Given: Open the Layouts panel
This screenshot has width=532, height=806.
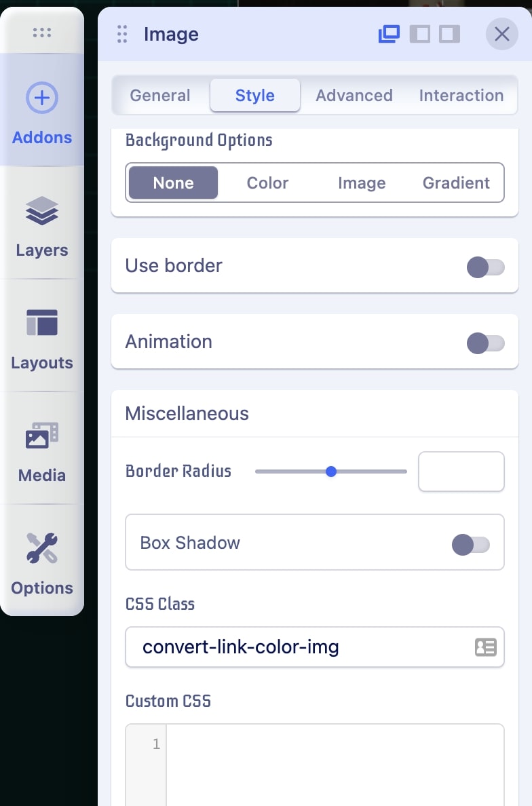Looking at the screenshot, I should [x=42, y=337].
